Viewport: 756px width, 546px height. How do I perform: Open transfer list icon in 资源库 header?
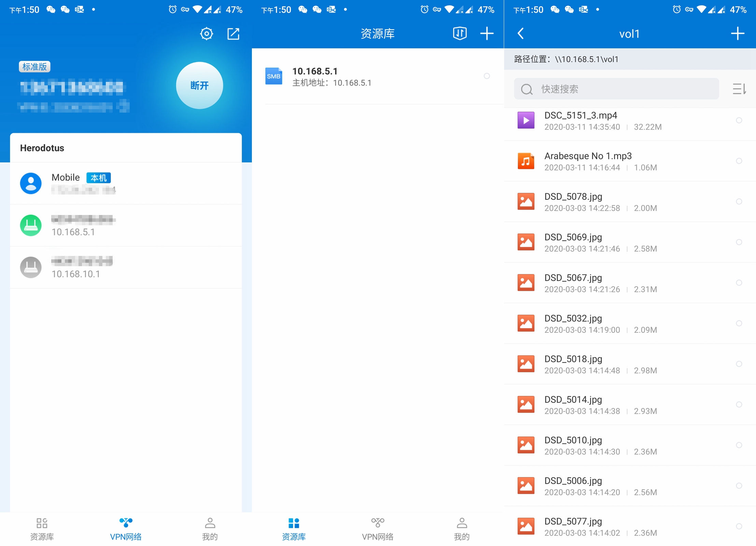click(459, 33)
